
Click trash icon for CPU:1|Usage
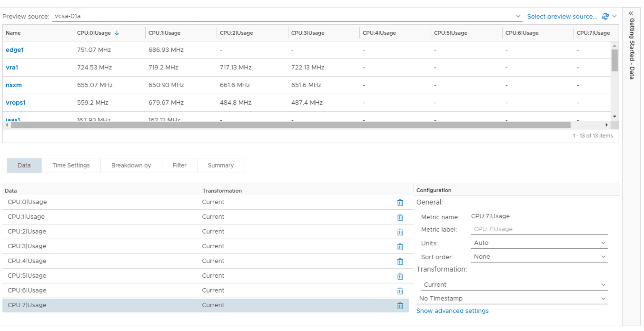tap(400, 217)
